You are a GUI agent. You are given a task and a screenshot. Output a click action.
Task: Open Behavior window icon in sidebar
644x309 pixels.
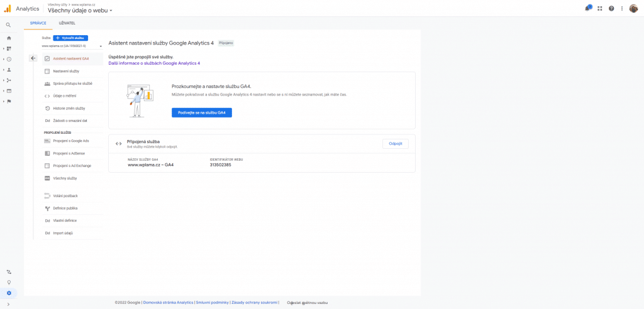pyautogui.click(x=9, y=90)
